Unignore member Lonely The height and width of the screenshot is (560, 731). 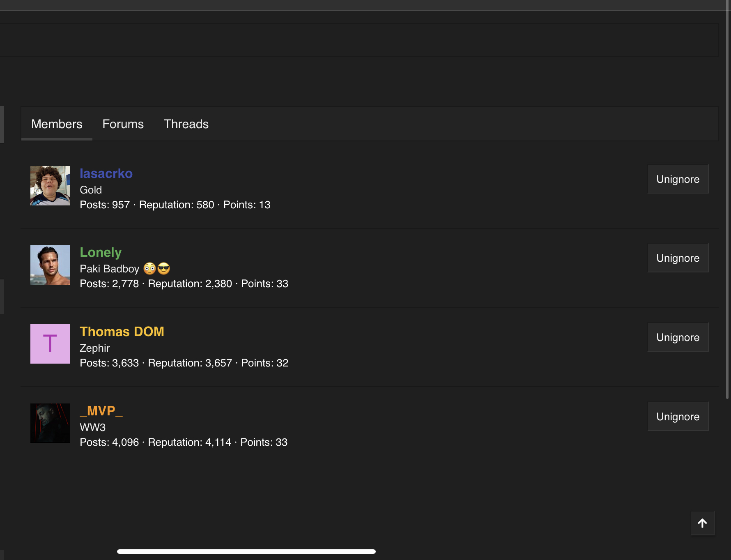tap(678, 258)
